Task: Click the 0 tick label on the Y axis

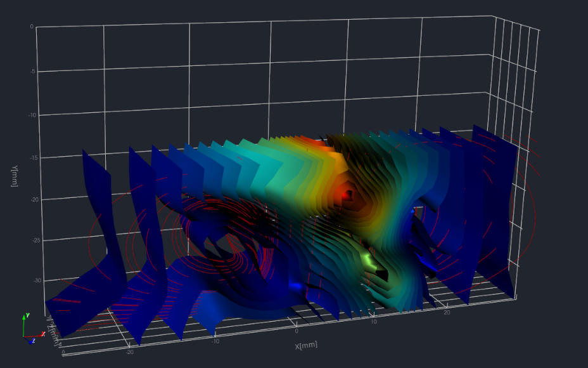Action: click(x=31, y=27)
